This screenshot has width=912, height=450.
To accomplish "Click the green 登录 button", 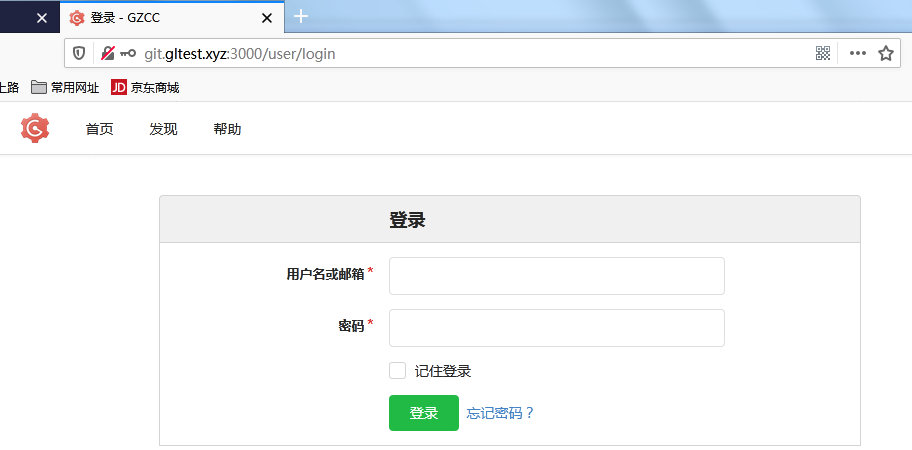I will tap(424, 413).
